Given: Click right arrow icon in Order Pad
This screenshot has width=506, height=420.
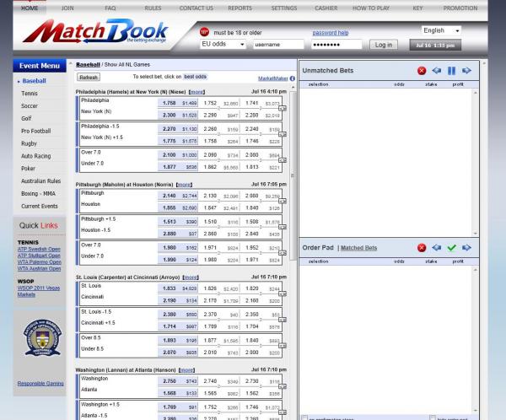Looking at the screenshot, I should [466, 248].
